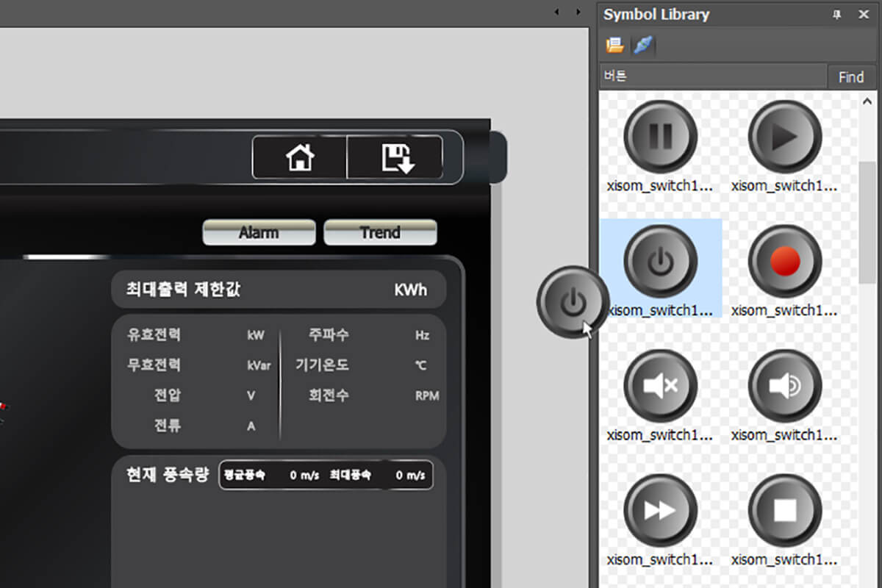Select the speaker volume symbol

click(x=784, y=385)
